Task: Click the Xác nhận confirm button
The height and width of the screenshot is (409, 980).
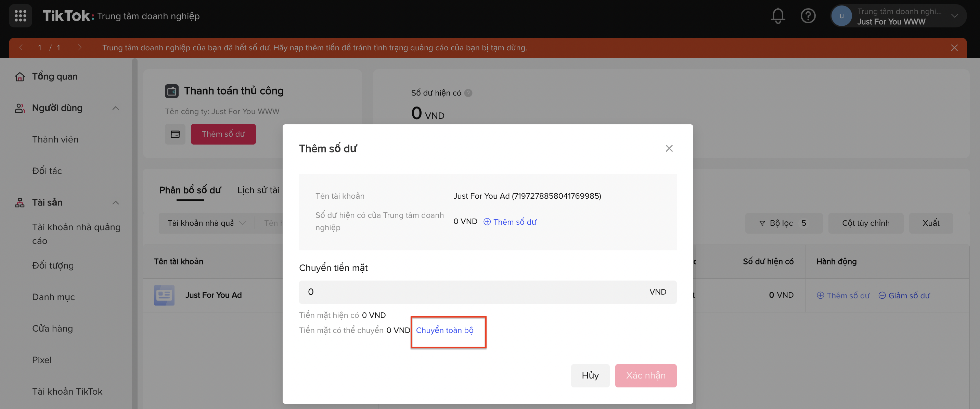Action: (x=645, y=375)
